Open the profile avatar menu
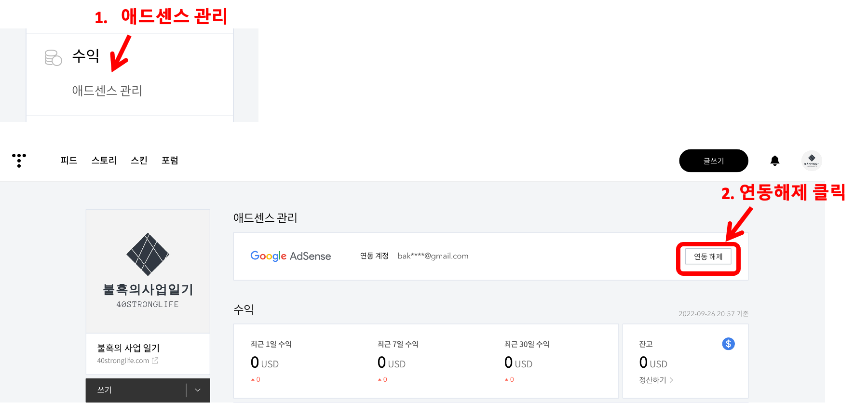Image resolution: width=868 pixels, height=403 pixels. 811,161
